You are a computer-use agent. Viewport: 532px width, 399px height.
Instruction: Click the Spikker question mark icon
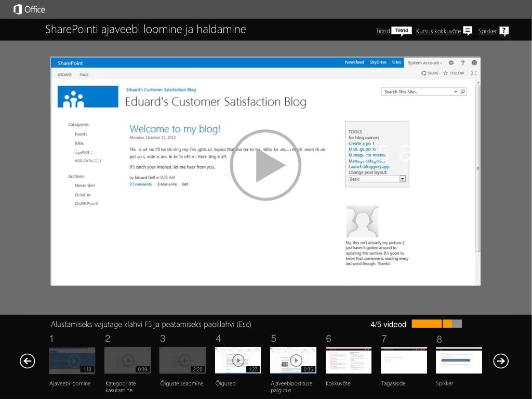504,31
